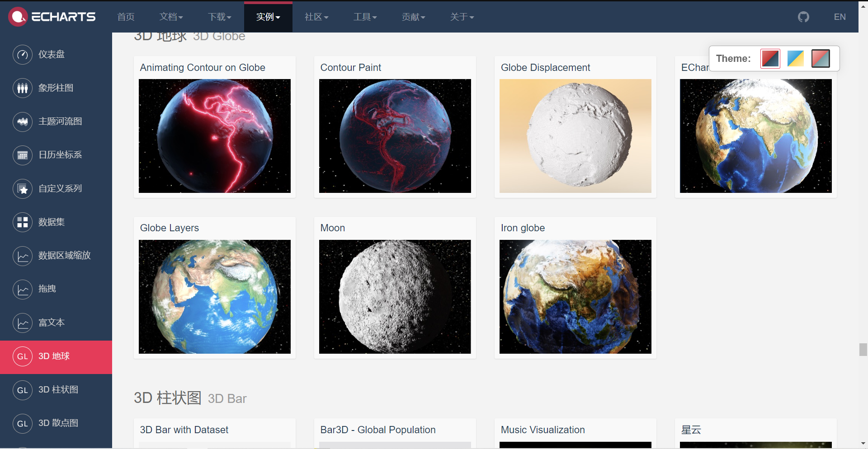Open the Music Visualization example
The height and width of the screenshot is (449, 868).
pos(576,434)
